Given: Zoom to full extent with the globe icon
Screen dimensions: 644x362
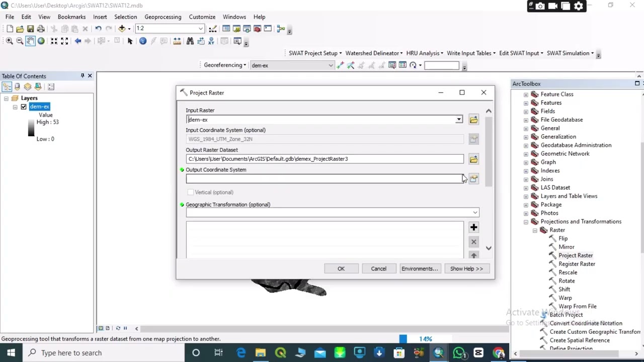Looking at the screenshot, I should pyautogui.click(x=41, y=41).
